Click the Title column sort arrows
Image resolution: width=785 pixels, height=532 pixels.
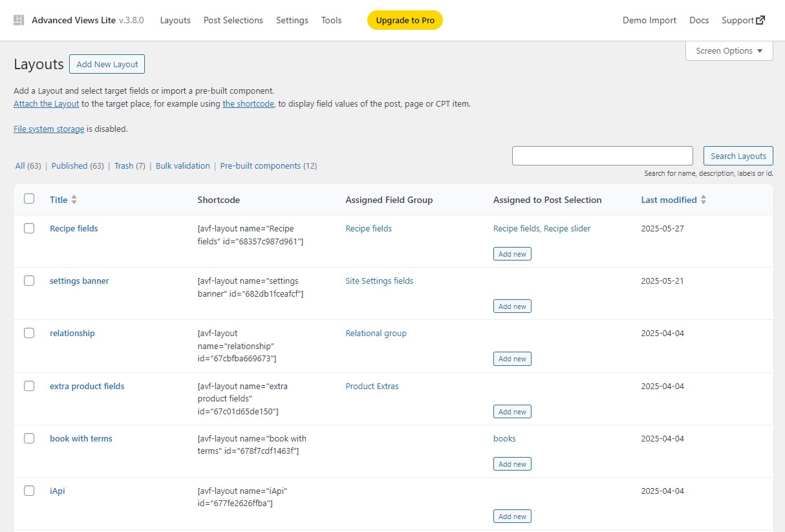point(74,200)
